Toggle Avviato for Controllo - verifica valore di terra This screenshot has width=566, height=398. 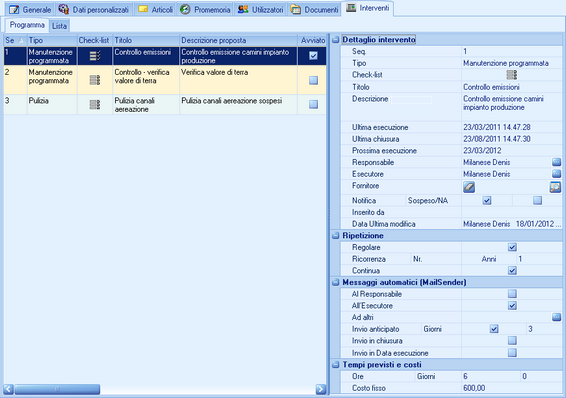(x=313, y=80)
